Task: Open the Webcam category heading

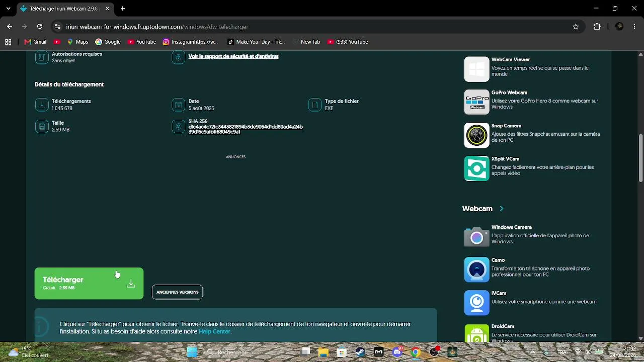Action: 477,209
